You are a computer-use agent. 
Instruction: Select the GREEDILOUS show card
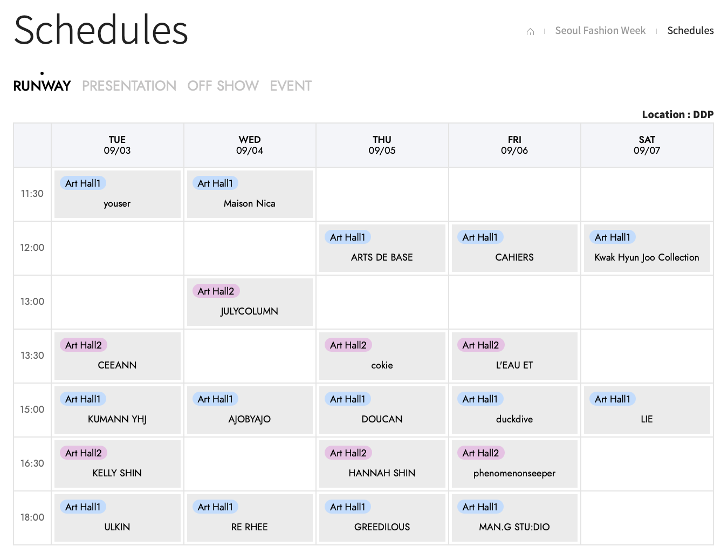pos(382,518)
